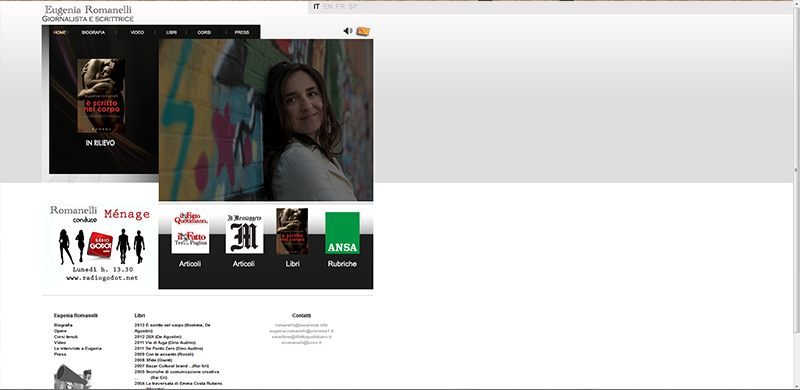This screenshot has width=800, height=390.
Task: Open the Libri book cover thumbnail
Action: click(292, 231)
